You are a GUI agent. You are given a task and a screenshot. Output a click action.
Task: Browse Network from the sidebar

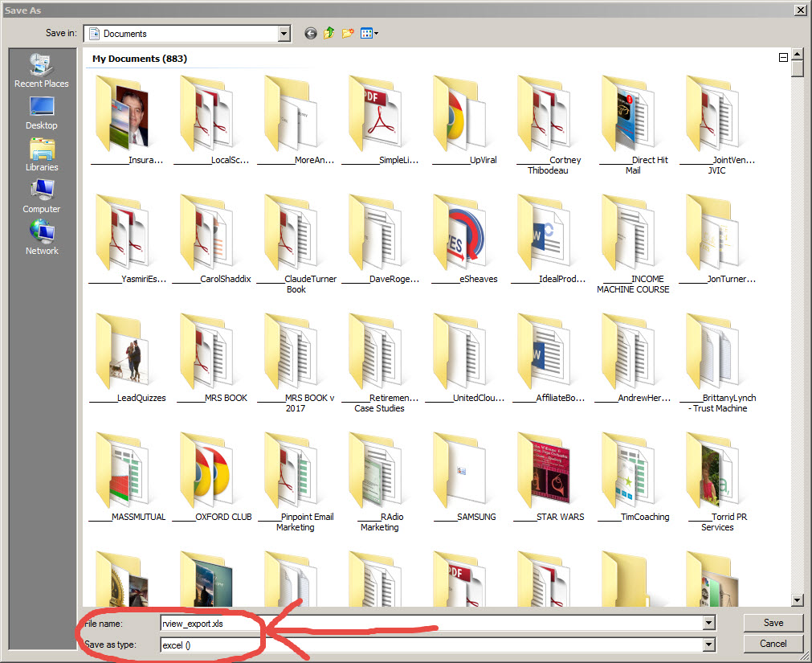tap(42, 238)
